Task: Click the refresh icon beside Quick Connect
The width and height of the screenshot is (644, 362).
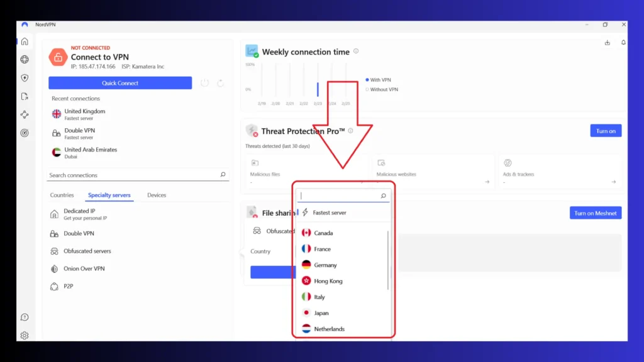Action: (x=221, y=83)
